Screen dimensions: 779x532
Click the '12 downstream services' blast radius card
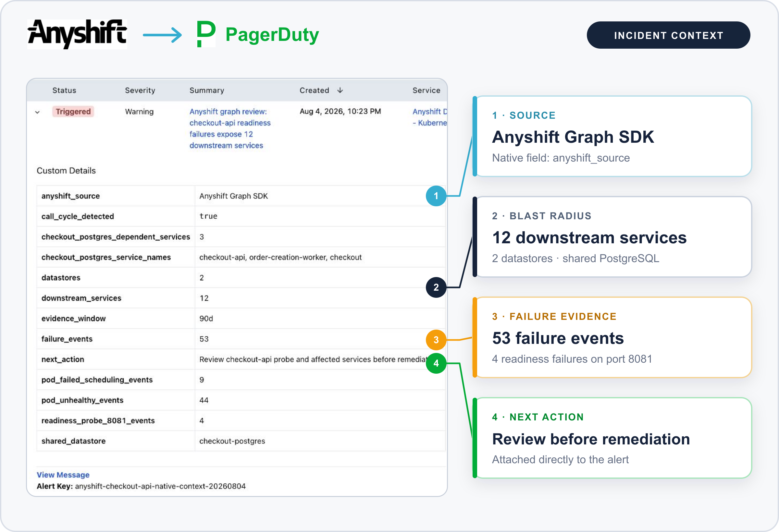tap(612, 237)
